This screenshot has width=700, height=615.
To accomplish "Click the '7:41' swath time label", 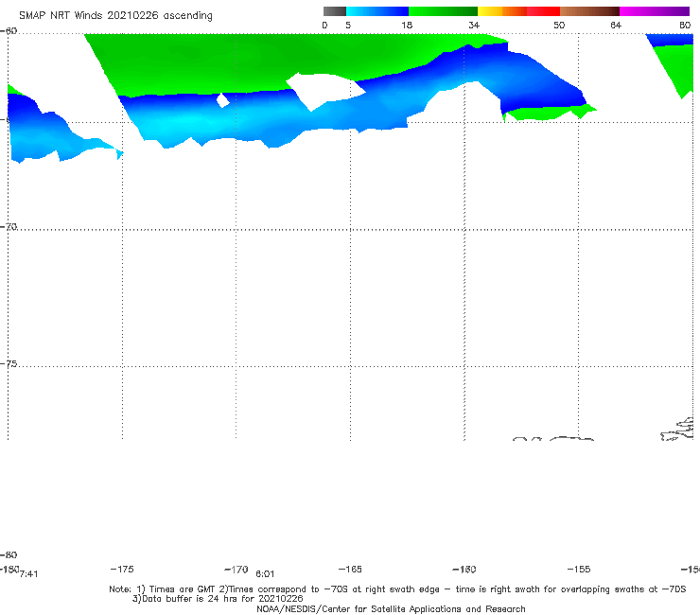I will 29,574.
